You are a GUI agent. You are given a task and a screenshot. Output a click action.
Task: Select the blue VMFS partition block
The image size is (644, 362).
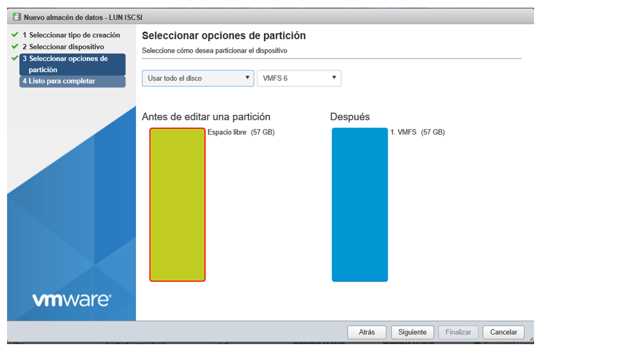click(x=360, y=205)
